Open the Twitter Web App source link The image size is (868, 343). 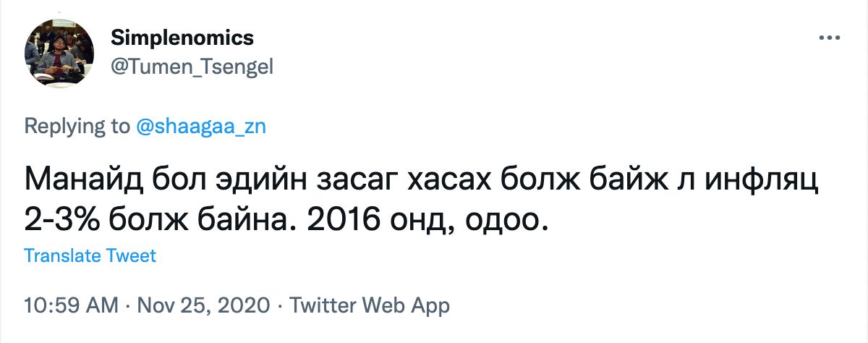[x=370, y=305]
